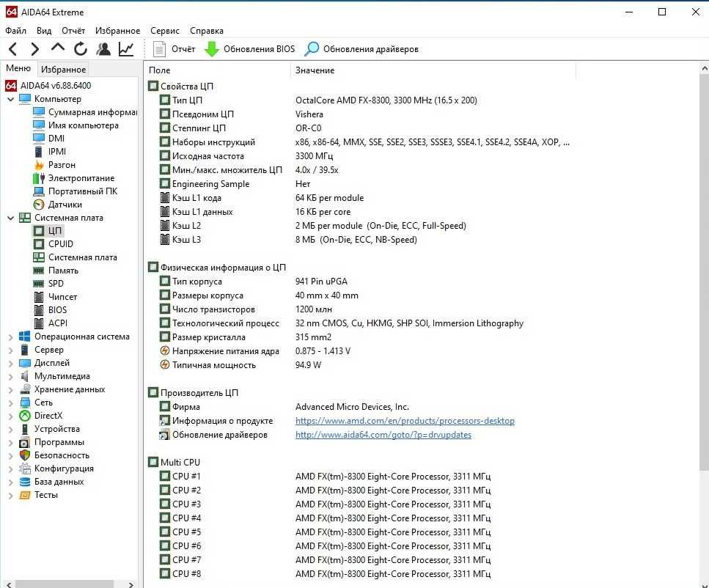Go up one level with the up arrow
Viewport: 709px width, 588px height.
(58, 48)
